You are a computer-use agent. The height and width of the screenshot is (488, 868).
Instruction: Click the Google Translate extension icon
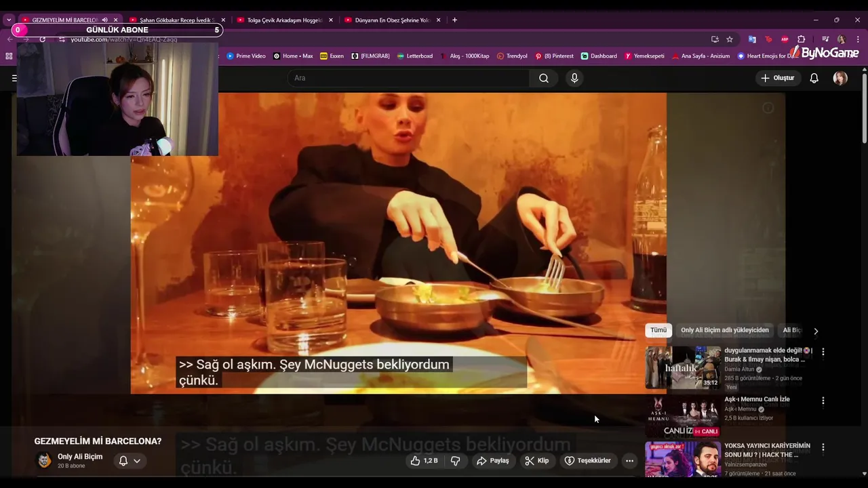tap(752, 39)
